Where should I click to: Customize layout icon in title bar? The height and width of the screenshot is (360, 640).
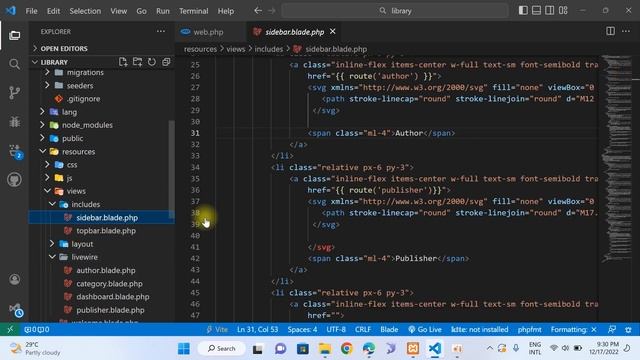tap(563, 11)
